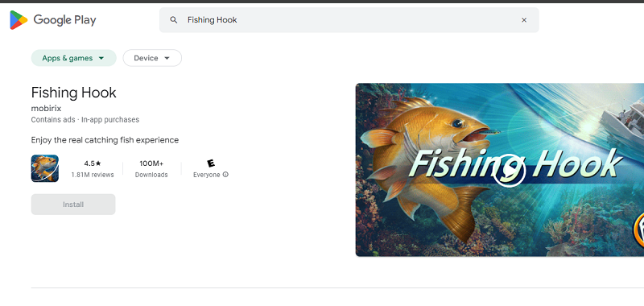Play the Fishing Hook trailer video
644x306 pixels.
509,170
